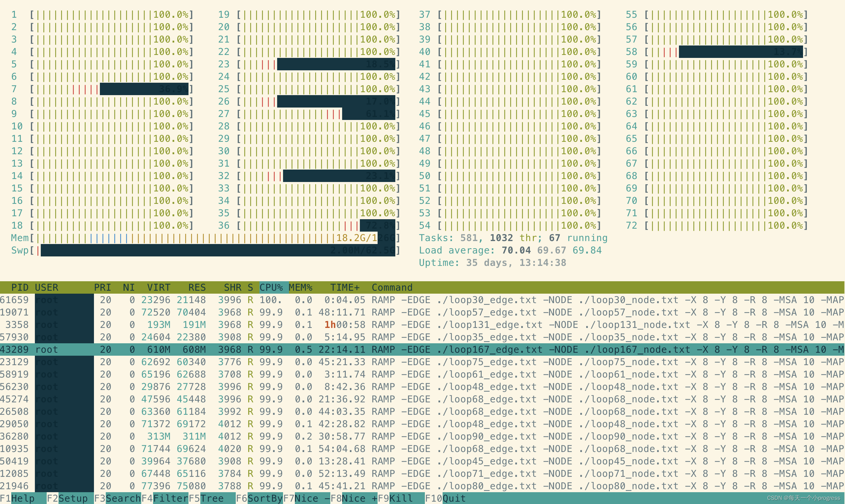Click CPU 58 meter showing 13.7%

tap(716, 52)
